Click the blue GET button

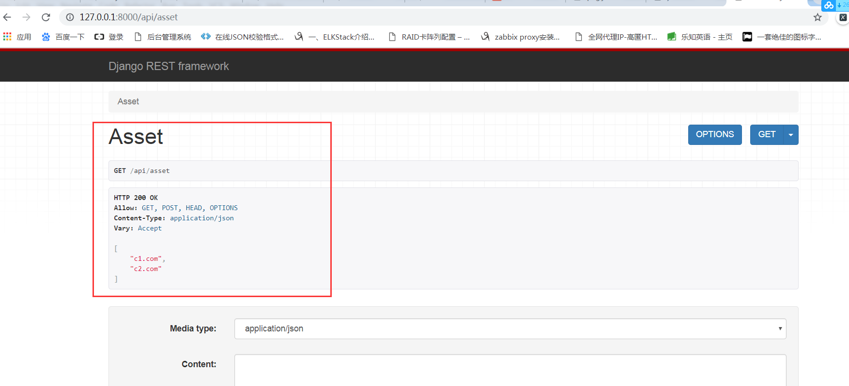pyautogui.click(x=767, y=135)
